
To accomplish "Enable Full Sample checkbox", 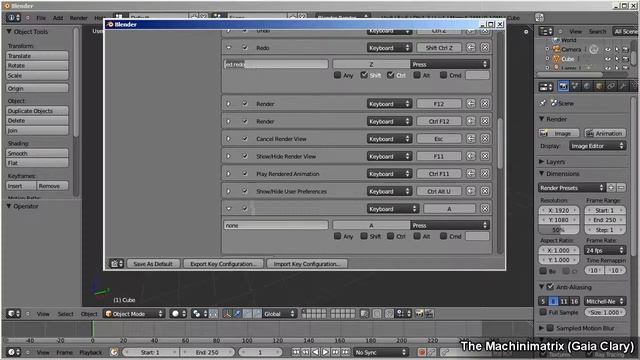I will (543, 312).
